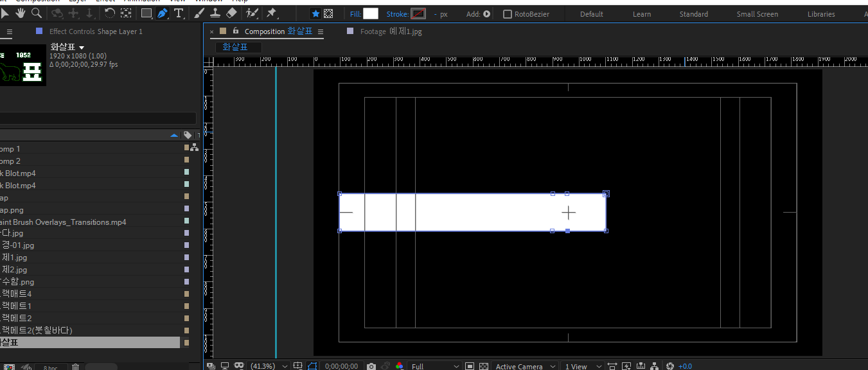Click the 0;00;00;00 current time display
The width and height of the screenshot is (868, 370).
coord(341,366)
